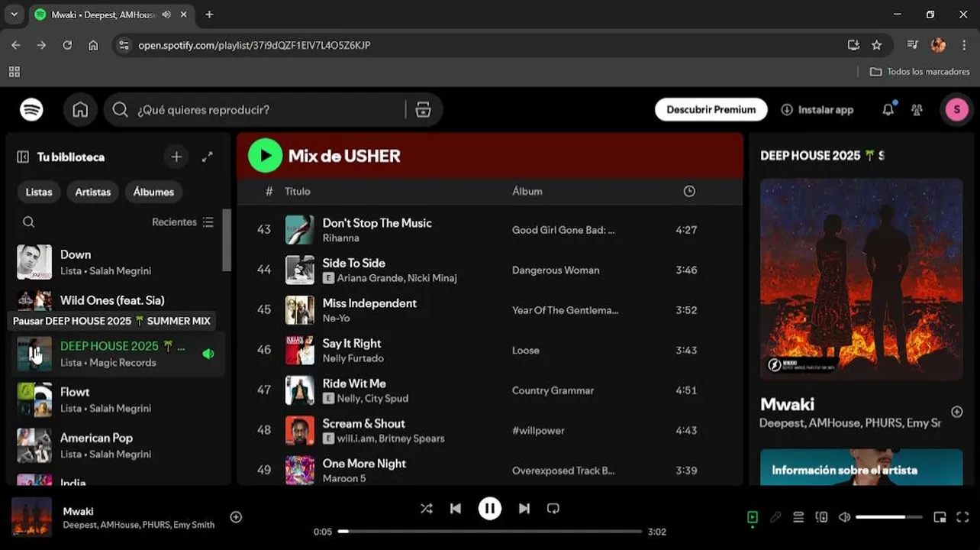Search within library magnifier

pos(28,222)
